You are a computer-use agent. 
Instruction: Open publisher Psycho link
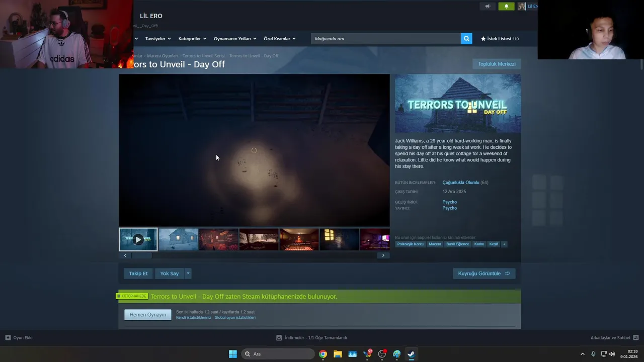pos(450,208)
